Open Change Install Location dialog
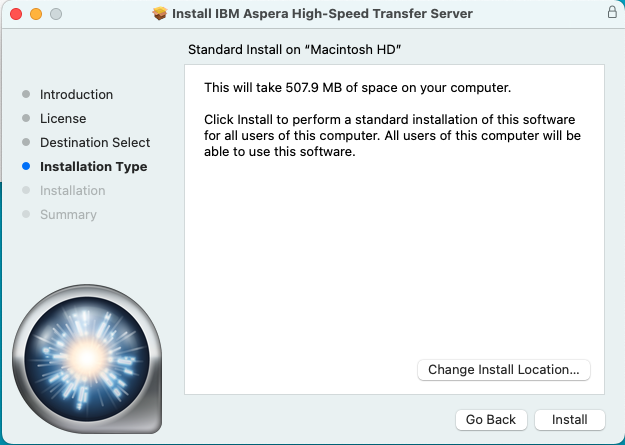 tap(504, 370)
